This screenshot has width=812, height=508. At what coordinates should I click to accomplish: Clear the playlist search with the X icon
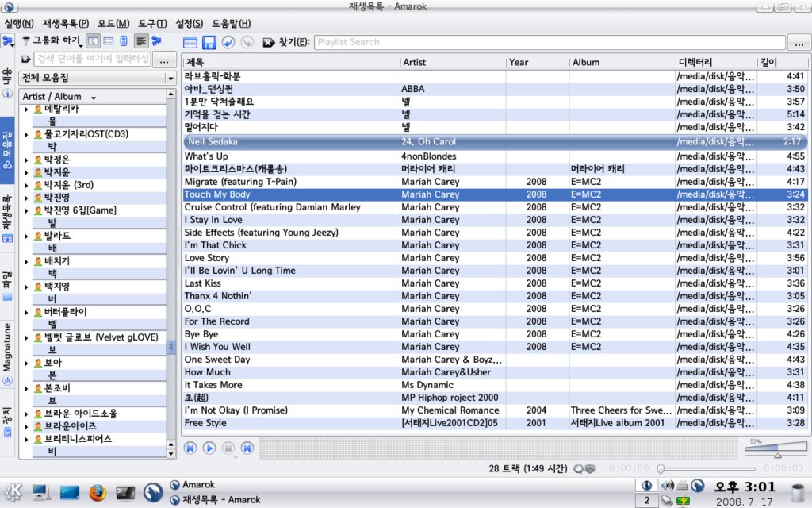pos(268,43)
